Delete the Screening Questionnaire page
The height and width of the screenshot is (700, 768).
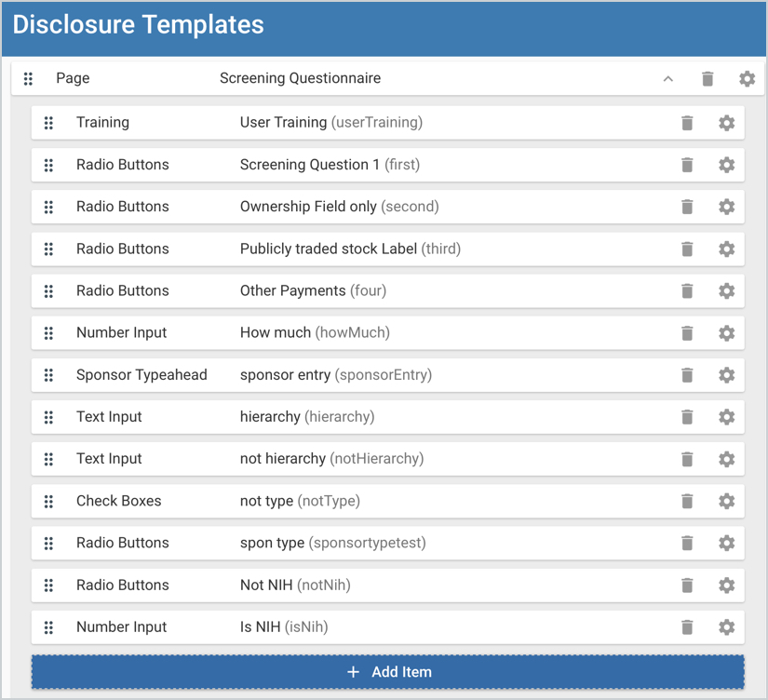(x=707, y=78)
